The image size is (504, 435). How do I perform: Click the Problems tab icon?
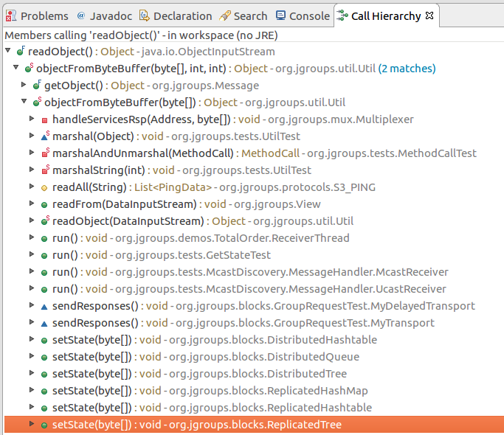[11, 15]
